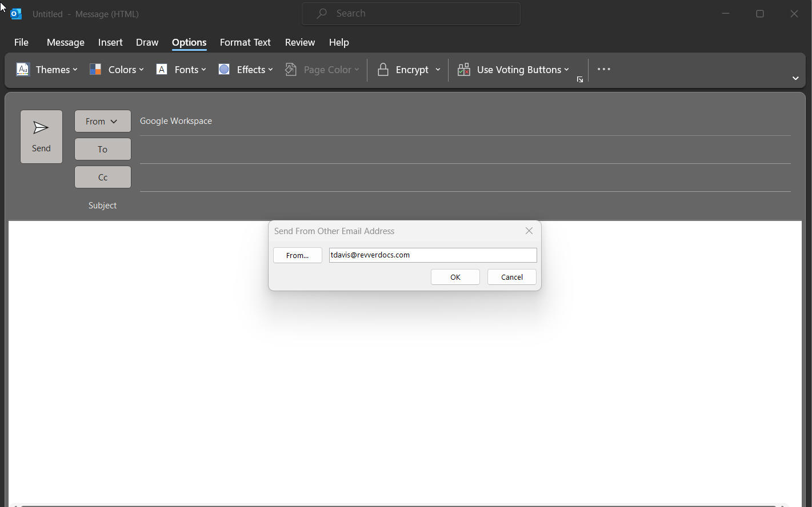The width and height of the screenshot is (812, 507).
Task: Click the magnifier icon in the search box
Action: (322, 13)
